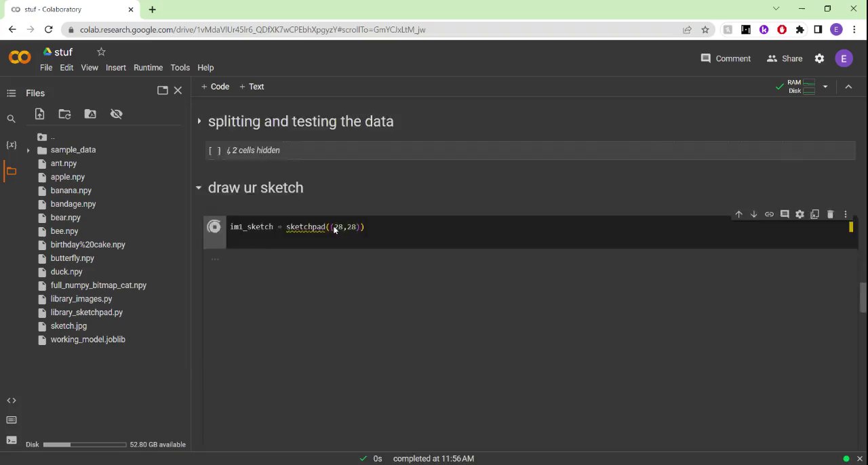The width and height of the screenshot is (868, 465).
Task: Expand the sample_data folder
Action: point(28,150)
